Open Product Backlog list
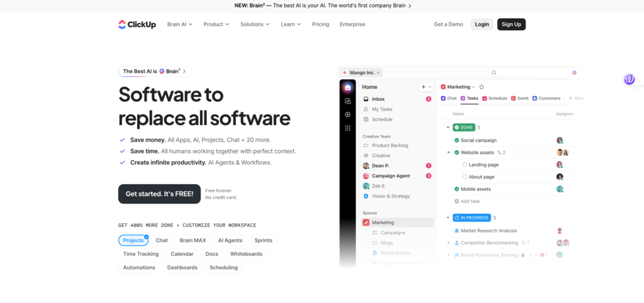The image size is (644, 303). coord(397,145)
